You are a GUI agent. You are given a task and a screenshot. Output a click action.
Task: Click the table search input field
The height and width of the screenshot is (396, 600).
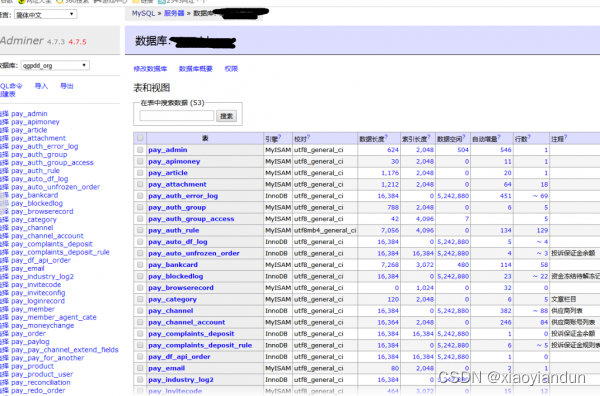[176, 116]
